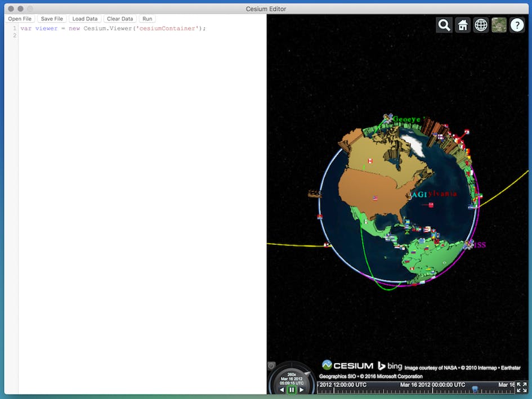The image size is (532, 399).
Task: Step the animation backward one frame
Action: click(282, 389)
